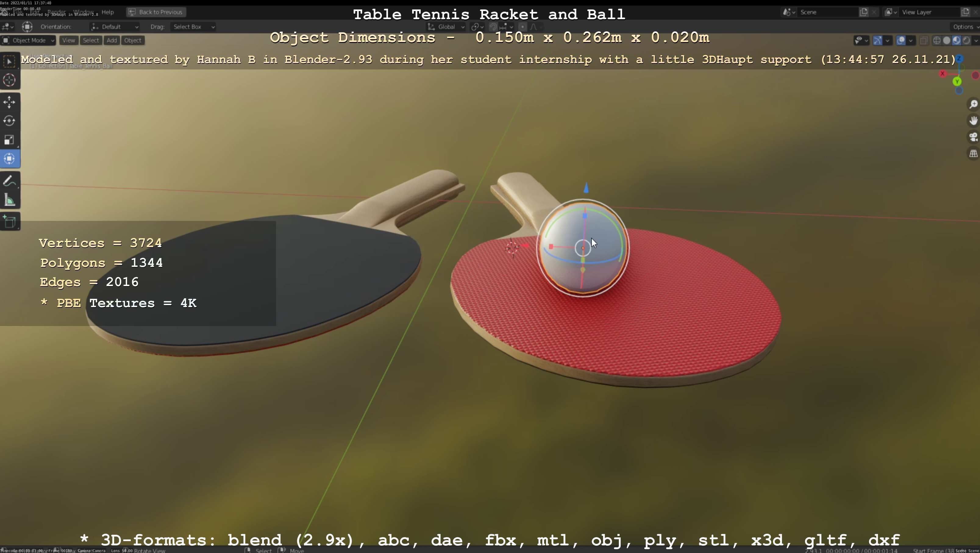Open the snapping options dropdown
Image resolution: width=980 pixels, height=553 pixels.
tap(506, 27)
